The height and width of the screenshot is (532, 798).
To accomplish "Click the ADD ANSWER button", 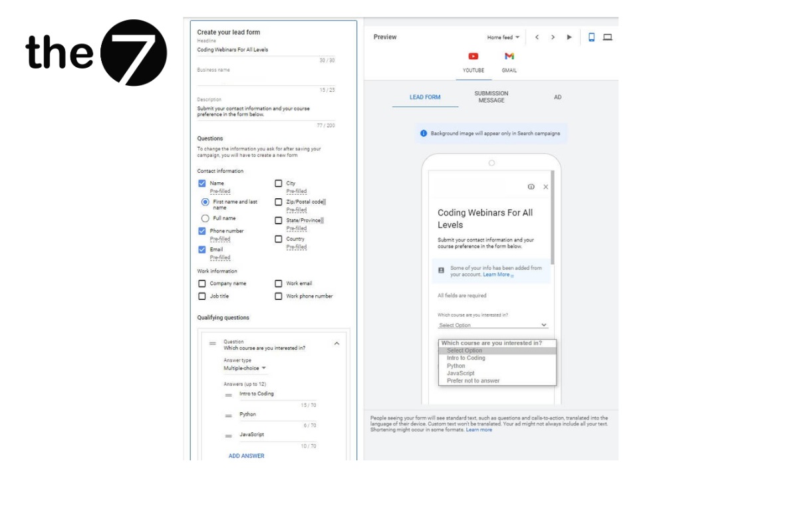I will [x=246, y=456].
